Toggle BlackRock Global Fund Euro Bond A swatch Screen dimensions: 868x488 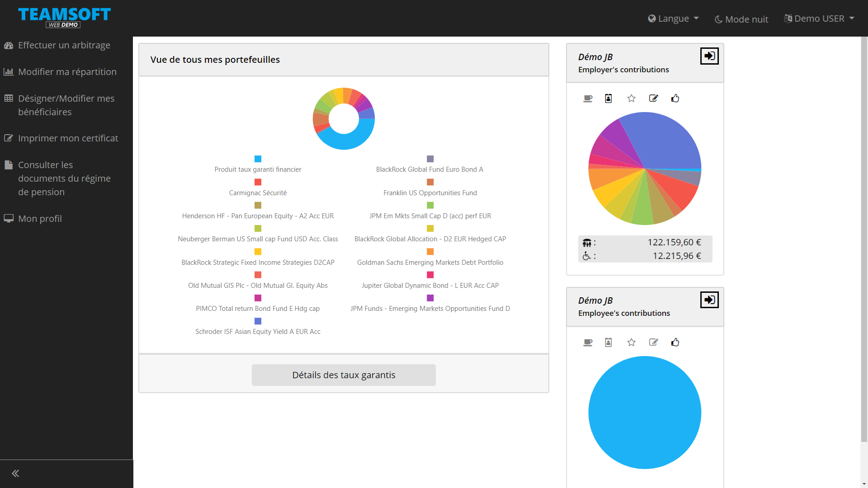tap(430, 159)
